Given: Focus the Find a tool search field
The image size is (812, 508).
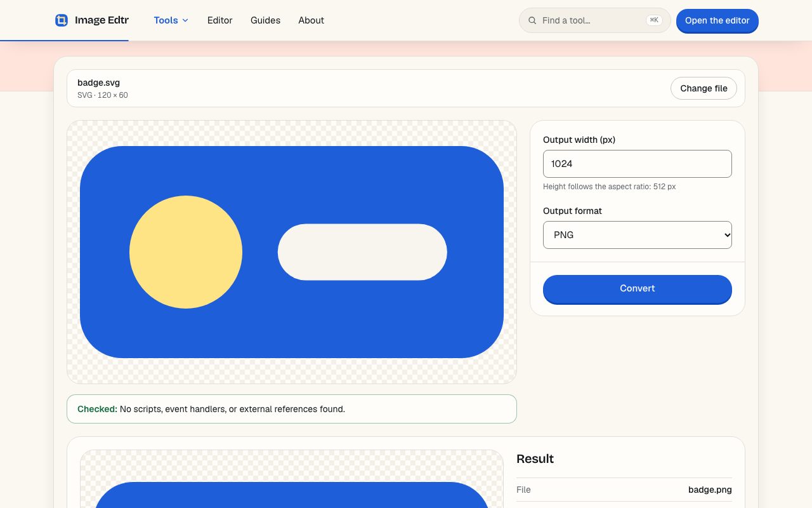Looking at the screenshot, I should pyautogui.click(x=595, y=20).
